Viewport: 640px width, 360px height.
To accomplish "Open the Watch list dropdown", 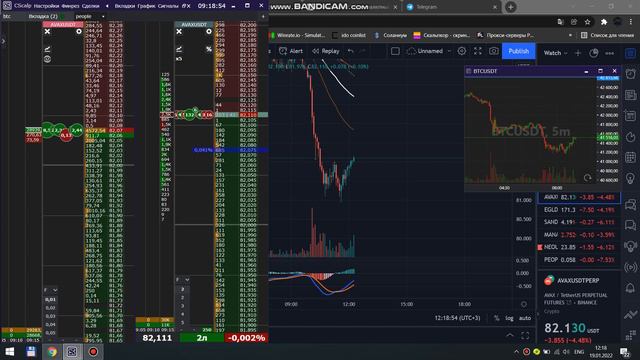I will pos(556,53).
